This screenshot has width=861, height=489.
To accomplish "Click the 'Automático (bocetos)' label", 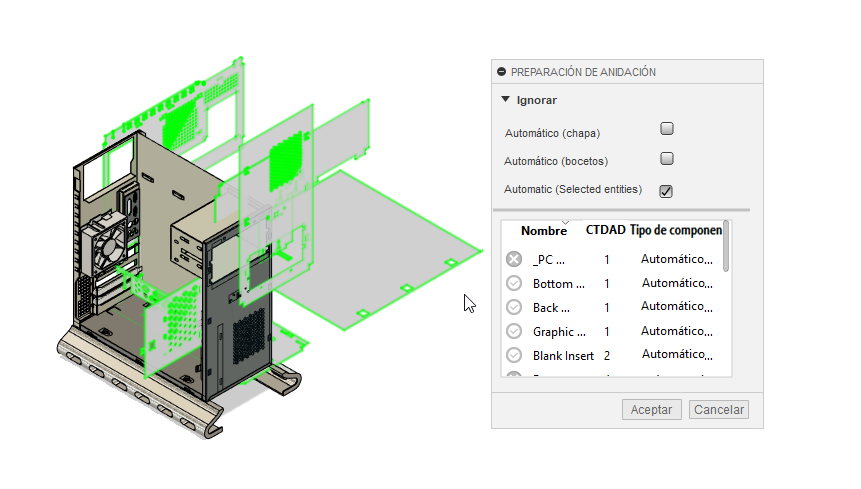I will (x=556, y=161).
